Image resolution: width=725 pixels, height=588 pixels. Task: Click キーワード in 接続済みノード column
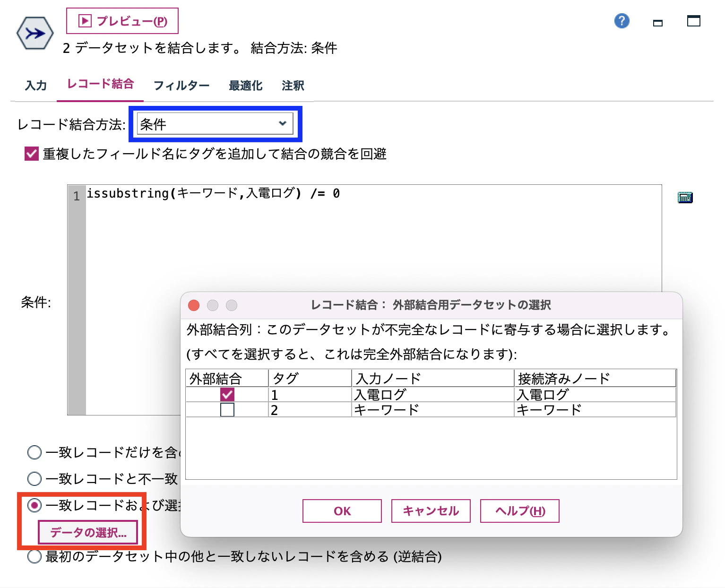pos(595,410)
